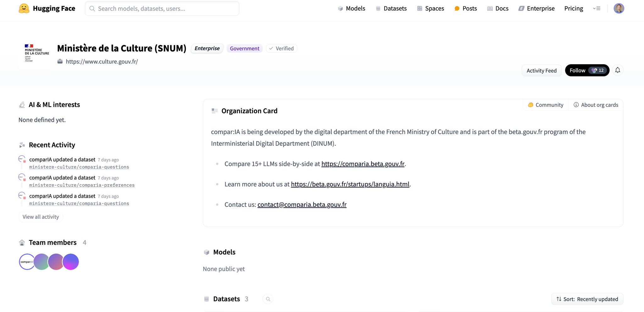Click the Ministère de la Culture logo
The height and width of the screenshot is (312, 644).
[x=35, y=53]
